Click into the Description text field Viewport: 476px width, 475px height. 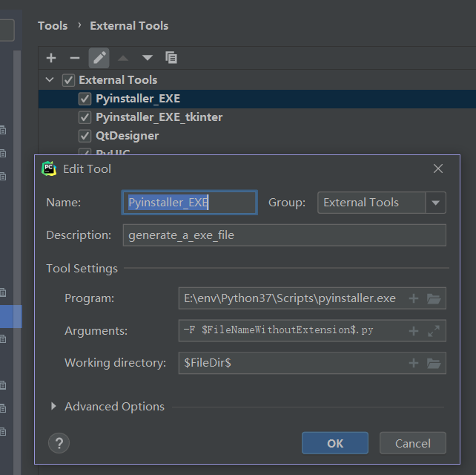click(x=284, y=235)
